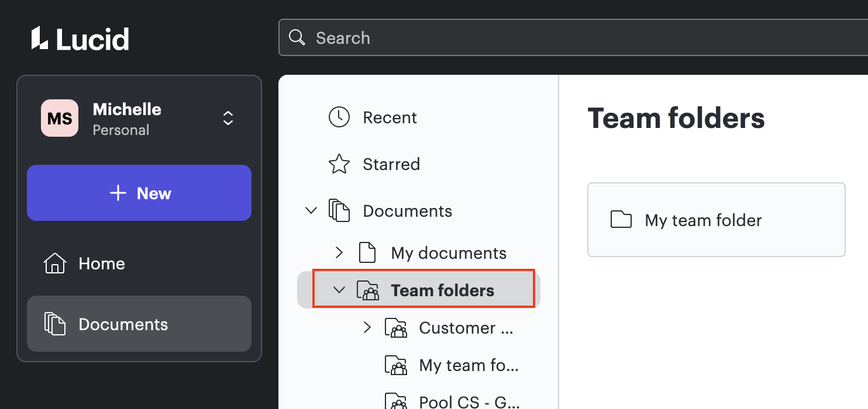Viewport: 868px width, 409px height.
Task: Open Home from the sidebar
Action: [x=101, y=263]
